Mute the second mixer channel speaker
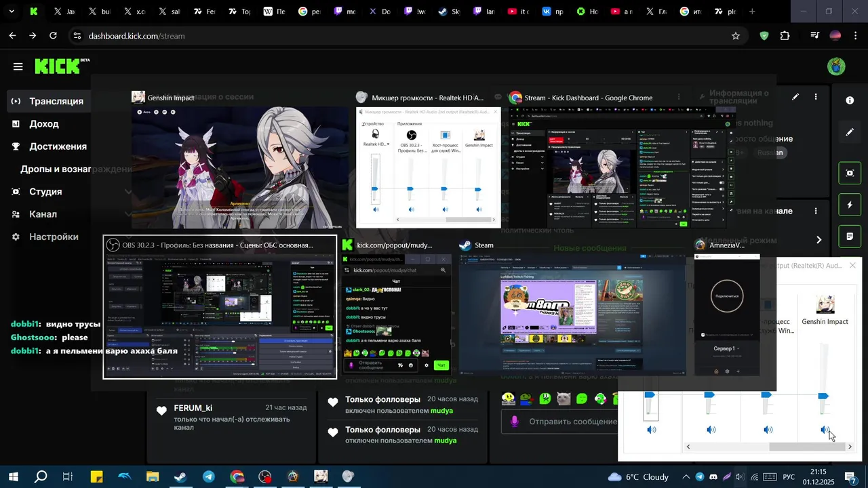 pyautogui.click(x=711, y=430)
